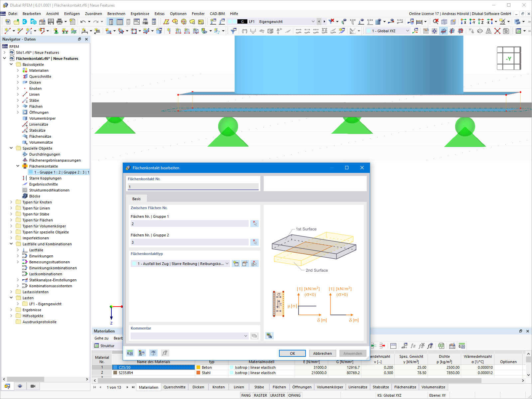Open the Berechnen menu
Viewport: 532px width, 399px height.
116,14
